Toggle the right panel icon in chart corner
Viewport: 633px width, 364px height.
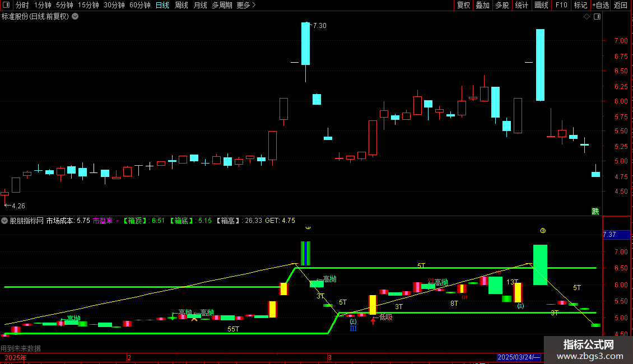tap(597, 17)
